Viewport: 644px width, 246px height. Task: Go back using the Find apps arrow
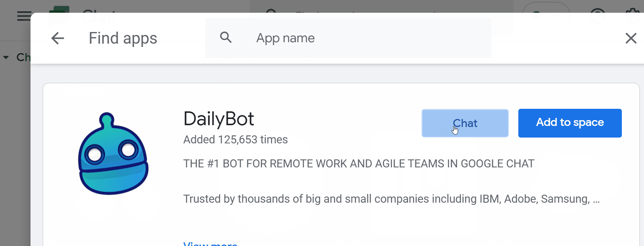[58, 38]
